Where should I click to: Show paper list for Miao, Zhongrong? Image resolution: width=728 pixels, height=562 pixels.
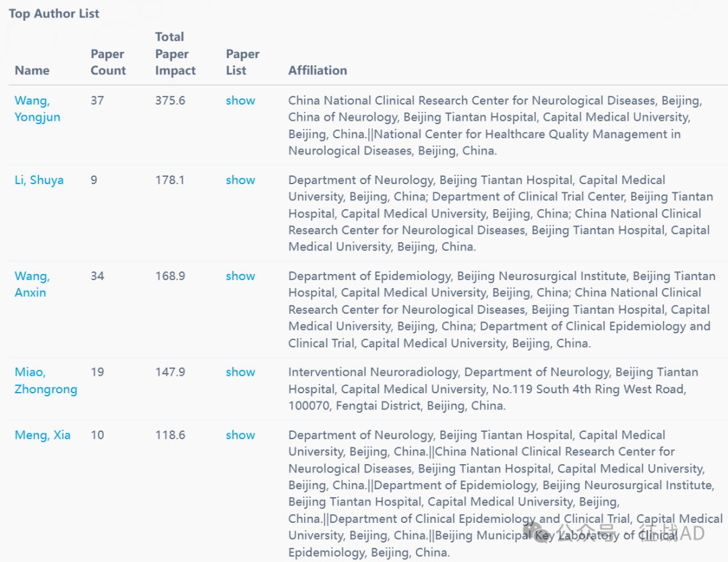tap(241, 372)
